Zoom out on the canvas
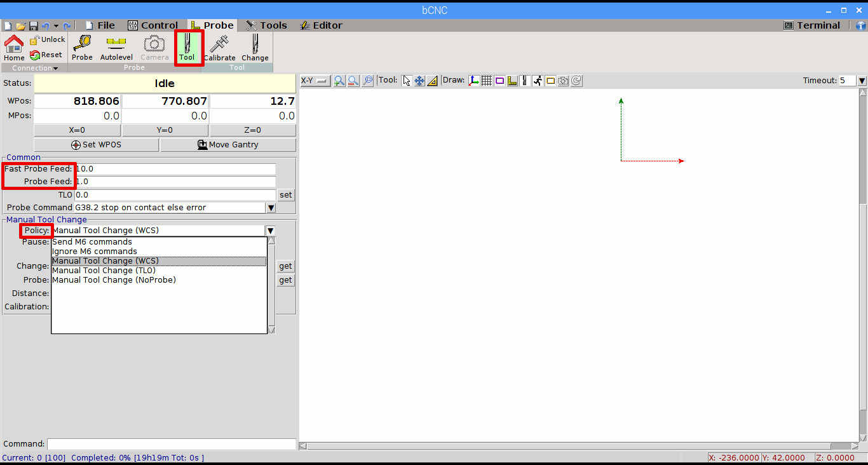The image size is (868, 465). [353, 81]
